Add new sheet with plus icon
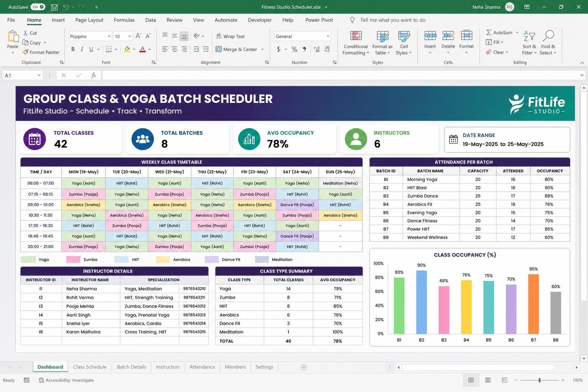 click(304, 367)
